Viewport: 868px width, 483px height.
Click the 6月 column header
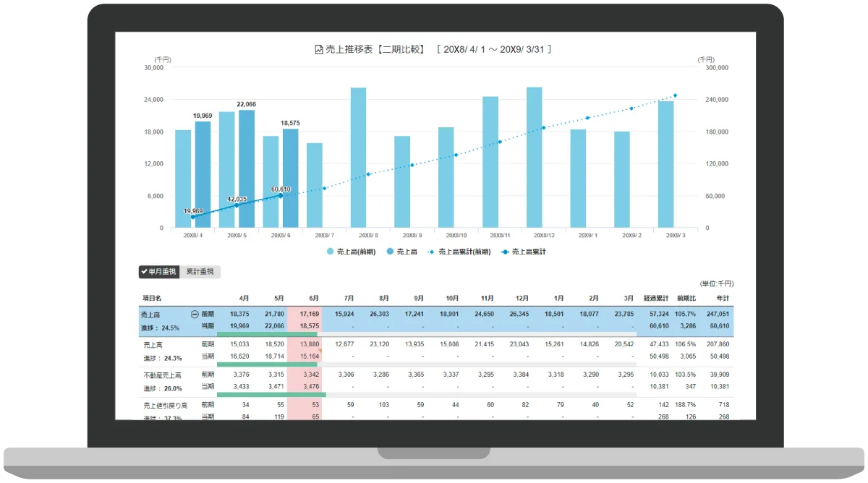pyautogui.click(x=313, y=297)
